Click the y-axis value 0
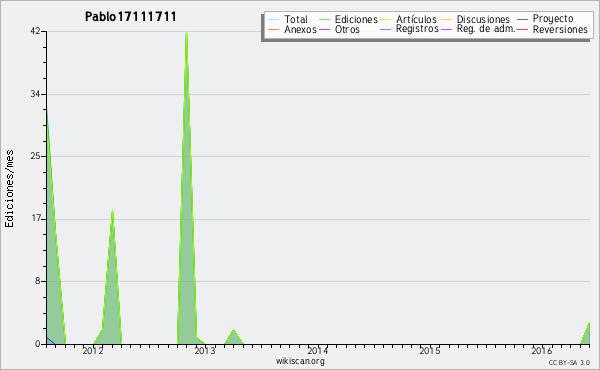The image size is (600, 370). pyautogui.click(x=38, y=344)
